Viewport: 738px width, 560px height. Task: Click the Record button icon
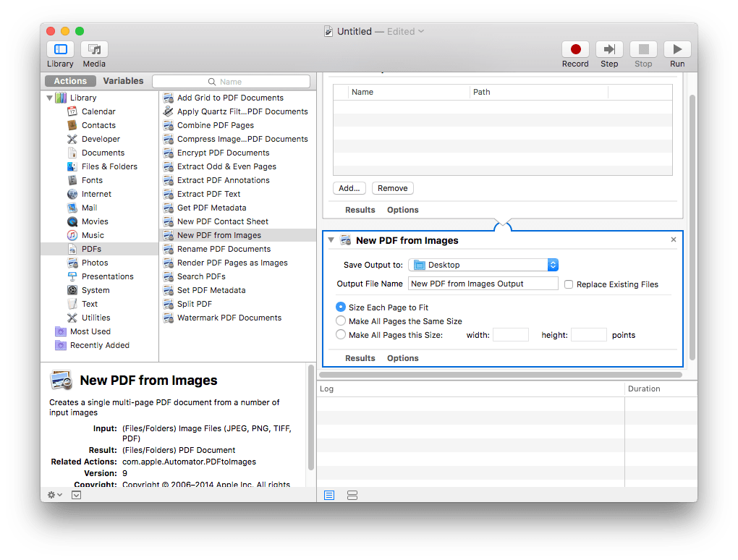point(575,50)
